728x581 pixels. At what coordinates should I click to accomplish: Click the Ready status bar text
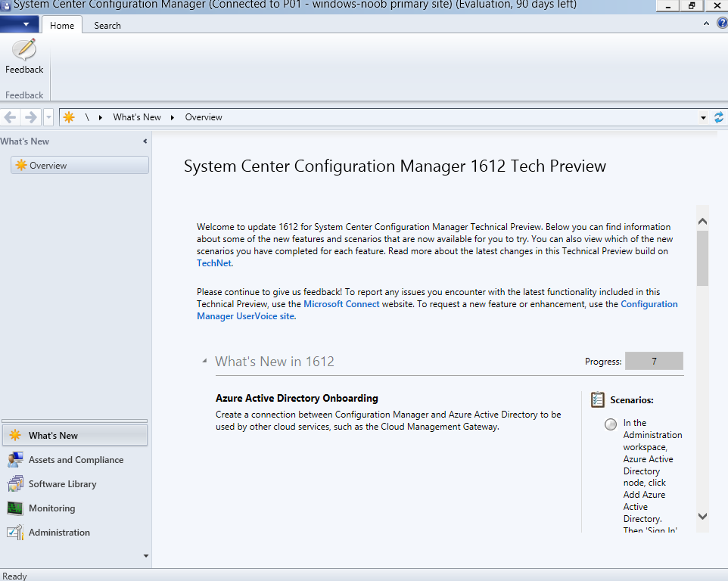(x=14, y=576)
